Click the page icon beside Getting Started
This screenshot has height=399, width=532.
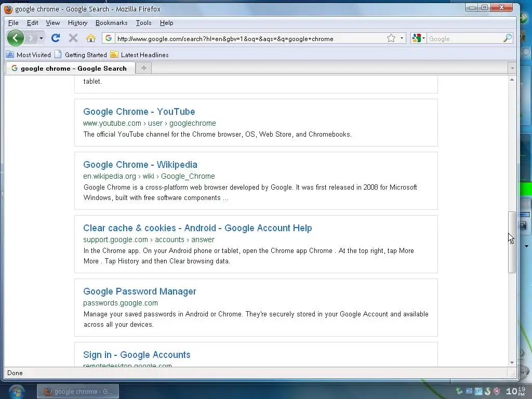58,54
